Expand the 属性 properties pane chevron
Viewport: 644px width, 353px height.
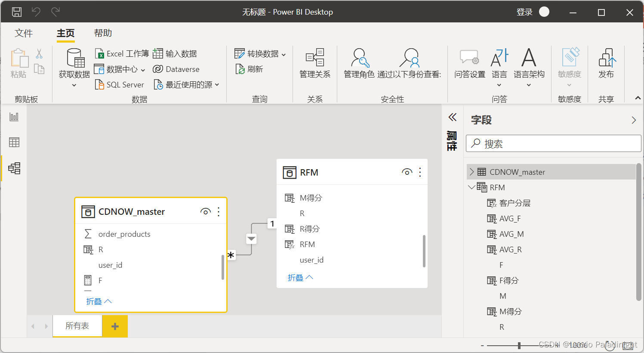click(x=452, y=117)
